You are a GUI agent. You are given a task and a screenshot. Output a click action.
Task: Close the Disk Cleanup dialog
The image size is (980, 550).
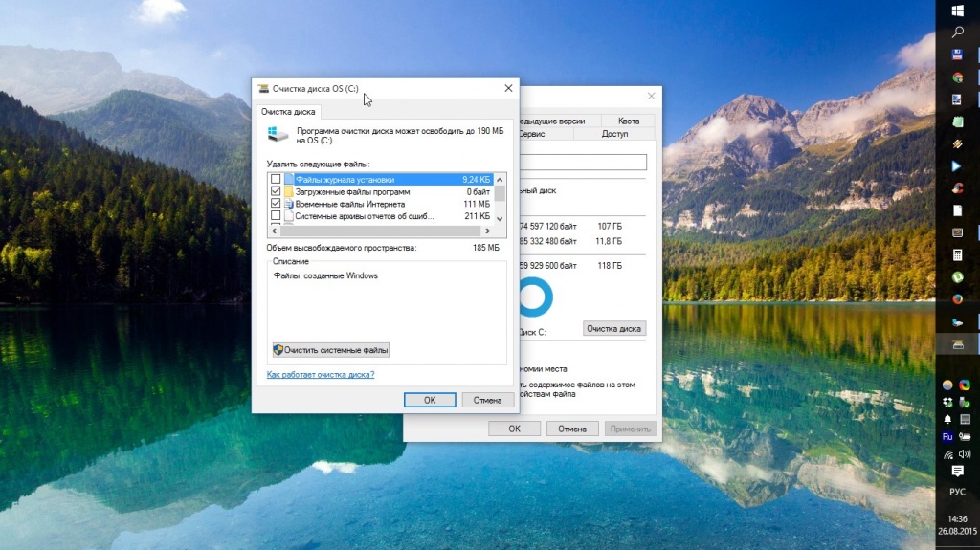(508, 88)
